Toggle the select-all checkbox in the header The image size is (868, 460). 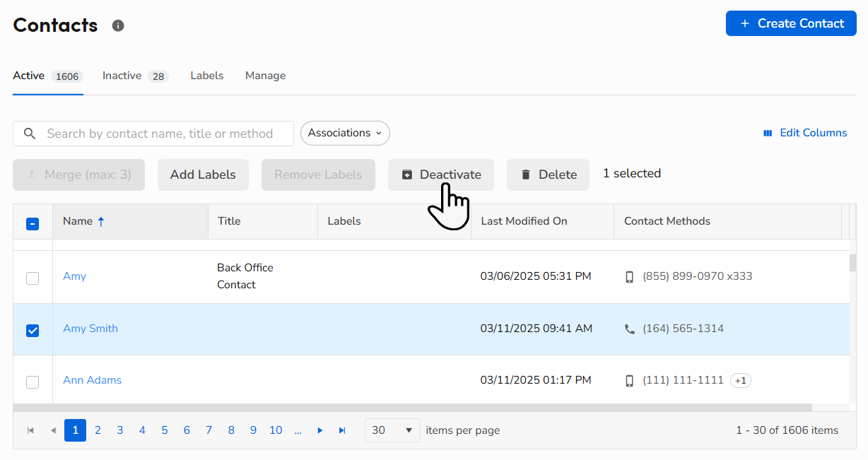pyautogui.click(x=33, y=223)
